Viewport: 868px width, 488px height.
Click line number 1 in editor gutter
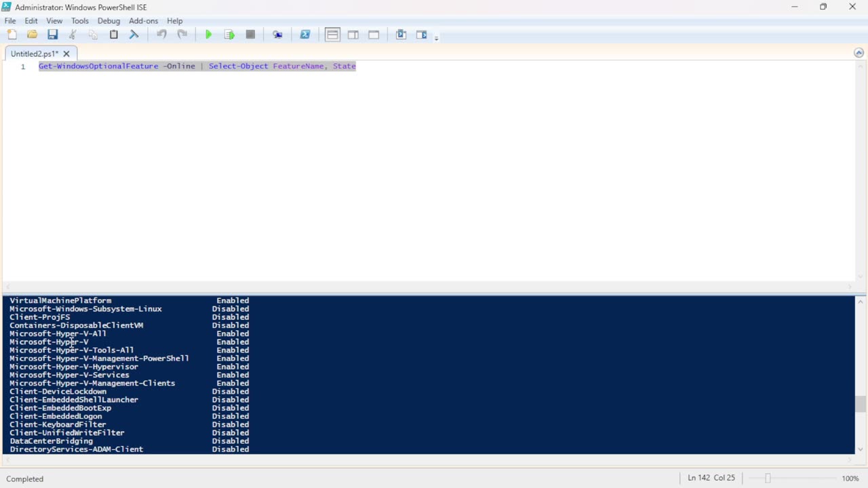(23, 66)
